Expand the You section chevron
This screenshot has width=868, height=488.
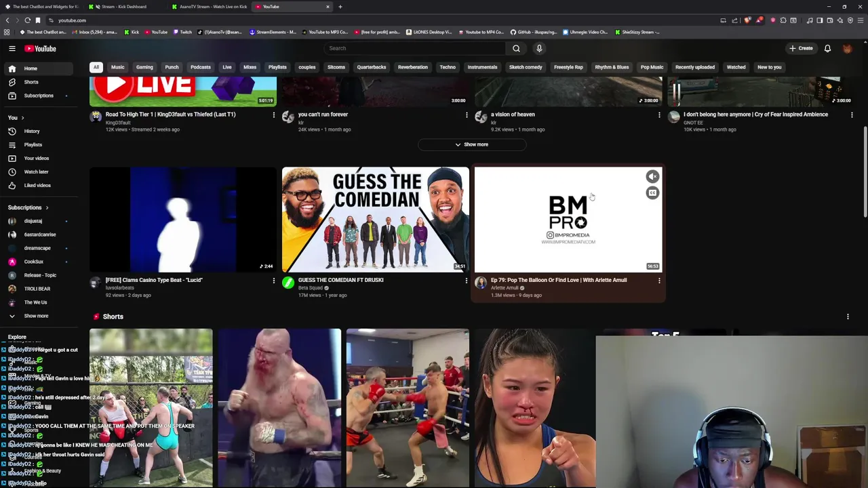22,118
